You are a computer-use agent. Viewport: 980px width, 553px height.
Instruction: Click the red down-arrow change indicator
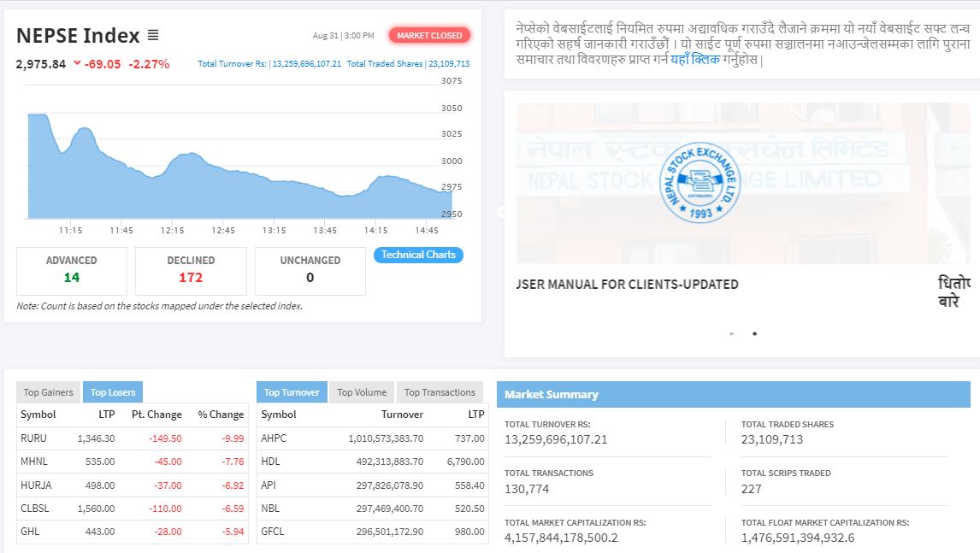[77, 62]
